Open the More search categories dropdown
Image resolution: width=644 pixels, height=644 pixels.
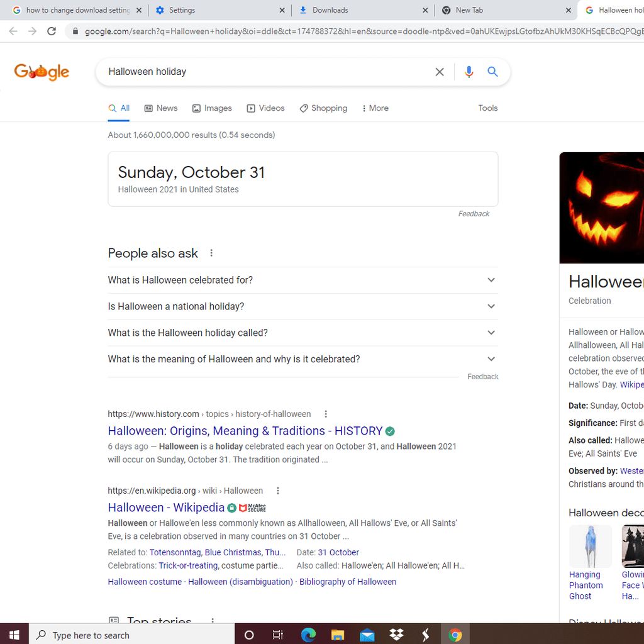[x=375, y=108]
